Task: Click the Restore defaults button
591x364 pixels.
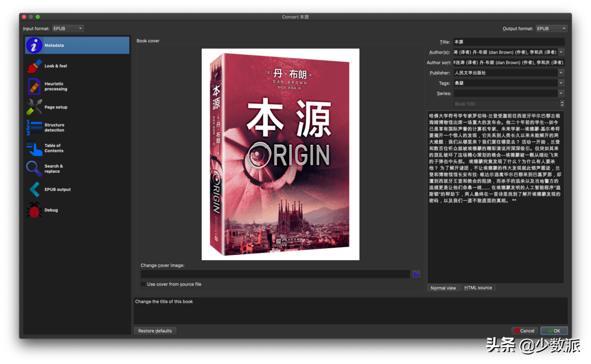Action: [x=155, y=331]
